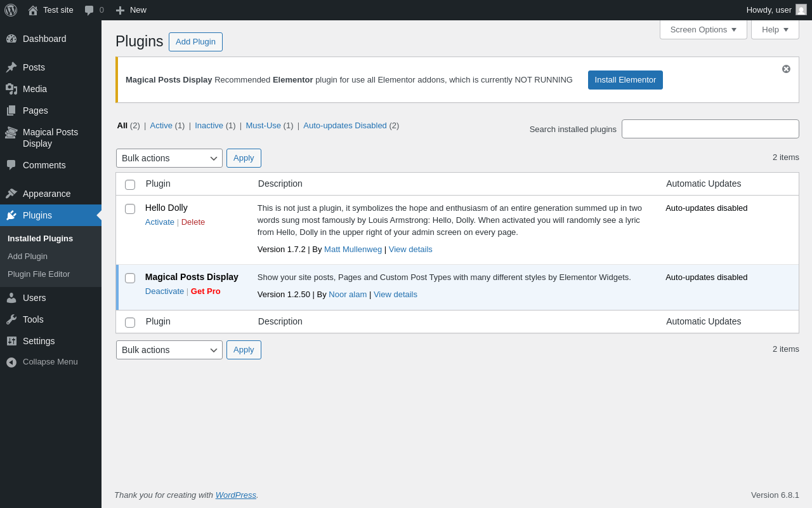Click the plus icon for New
The height and width of the screenshot is (508, 812).
[x=120, y=10]
